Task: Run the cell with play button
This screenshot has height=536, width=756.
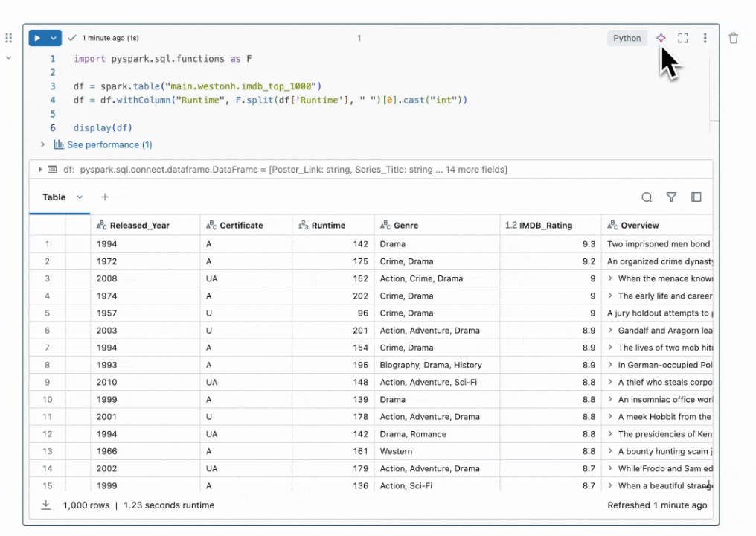Action: (38, 38)
